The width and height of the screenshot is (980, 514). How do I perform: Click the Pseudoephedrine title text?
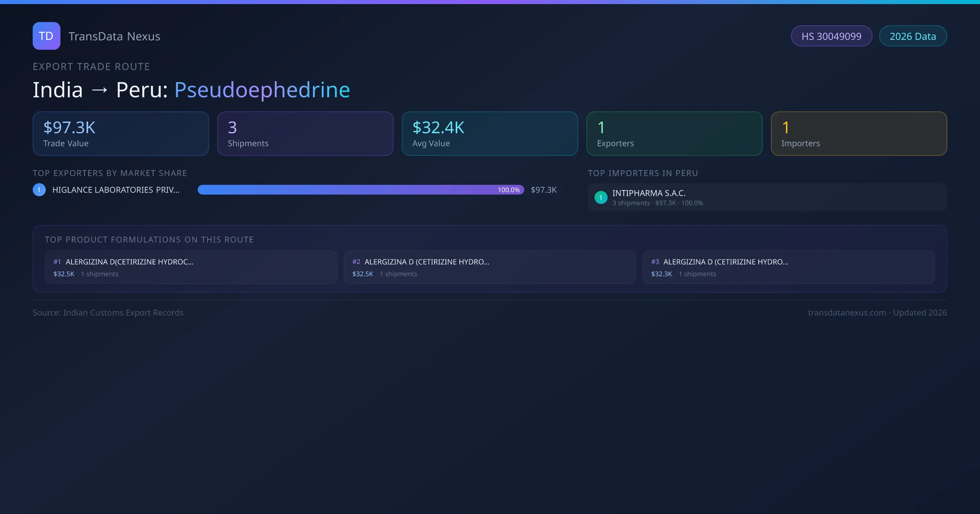click(x=262, y=90)
